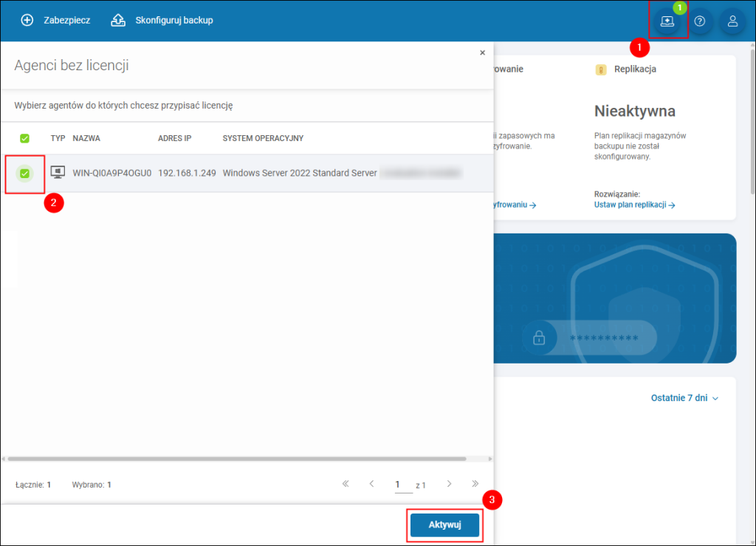Jump to the last page double arrow
Viewport: 756px width, 546px height.
point(475,484)
